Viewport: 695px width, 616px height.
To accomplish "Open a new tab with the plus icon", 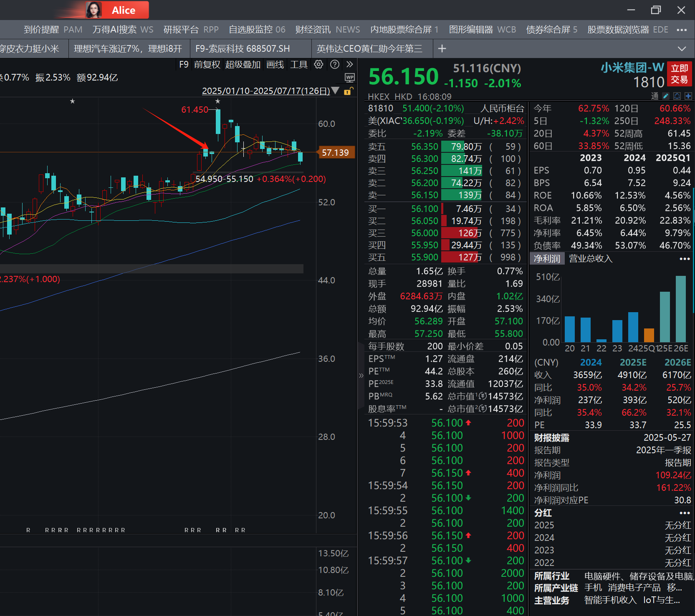I will tap(442, 49).
